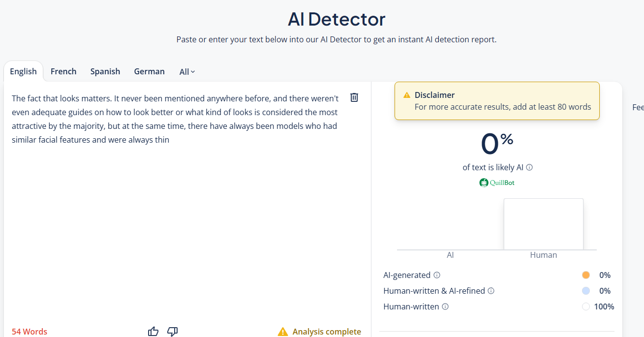This screenshot has height=337, width=644.
Task: Click info icon next to Human-written
Action: 445,306
